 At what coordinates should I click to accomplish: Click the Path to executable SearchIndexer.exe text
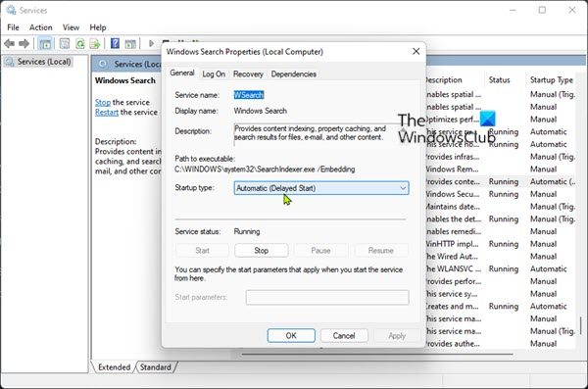265,170
